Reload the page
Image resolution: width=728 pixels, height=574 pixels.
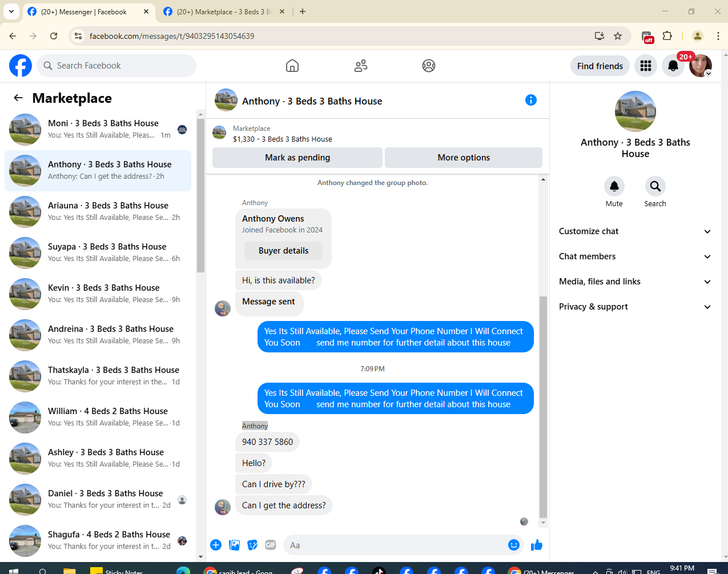pyautogui.click(x=54, y=36)
